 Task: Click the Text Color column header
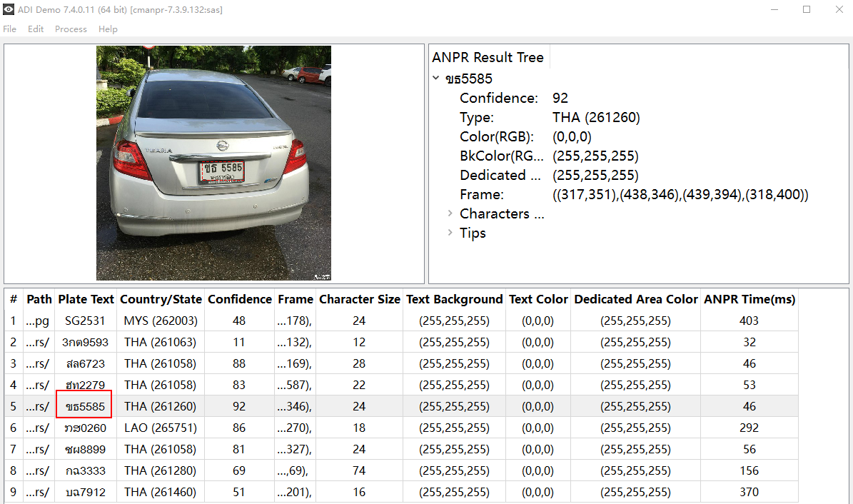click(538, 299)
